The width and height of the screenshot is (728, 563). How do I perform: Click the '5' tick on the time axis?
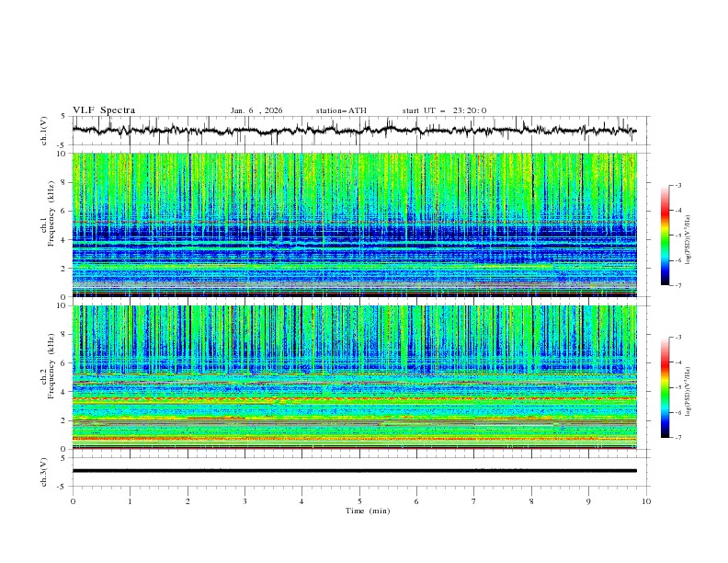point(359,501)
